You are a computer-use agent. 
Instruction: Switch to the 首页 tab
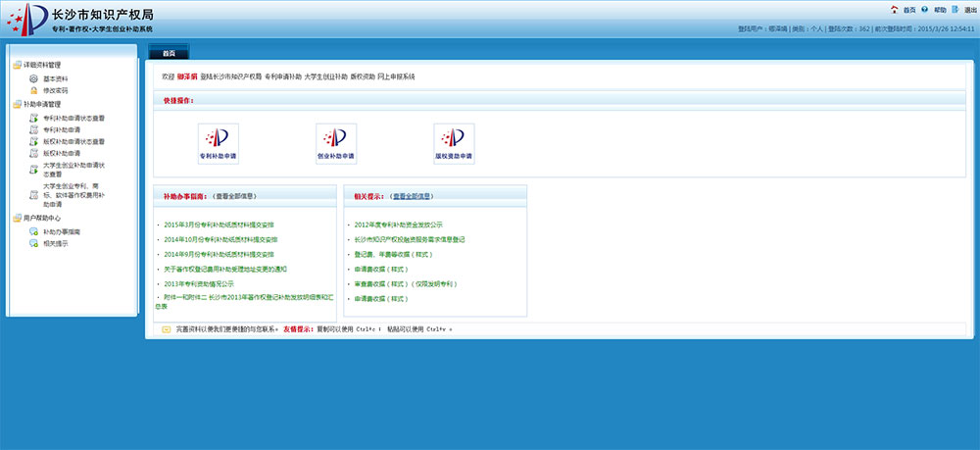[x=169, y=53]
